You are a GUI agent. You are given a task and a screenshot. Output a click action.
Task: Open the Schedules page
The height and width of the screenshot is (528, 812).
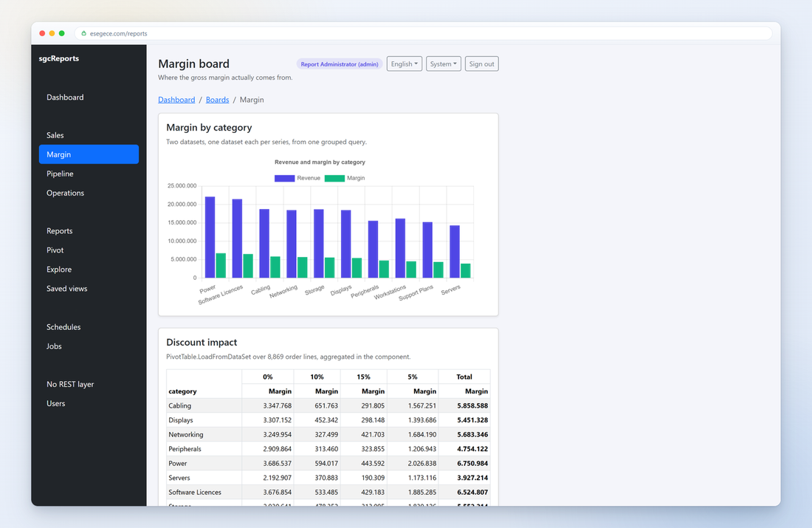click(89, 327)
